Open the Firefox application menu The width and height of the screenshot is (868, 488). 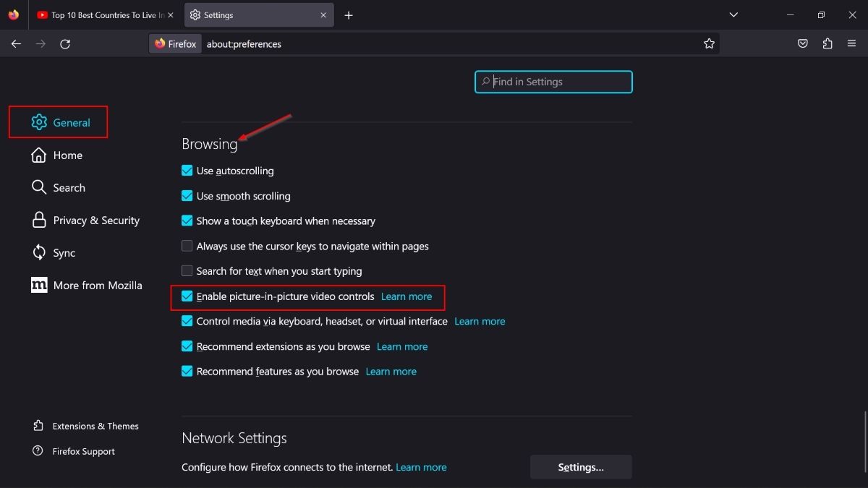[x=852, y=43]
